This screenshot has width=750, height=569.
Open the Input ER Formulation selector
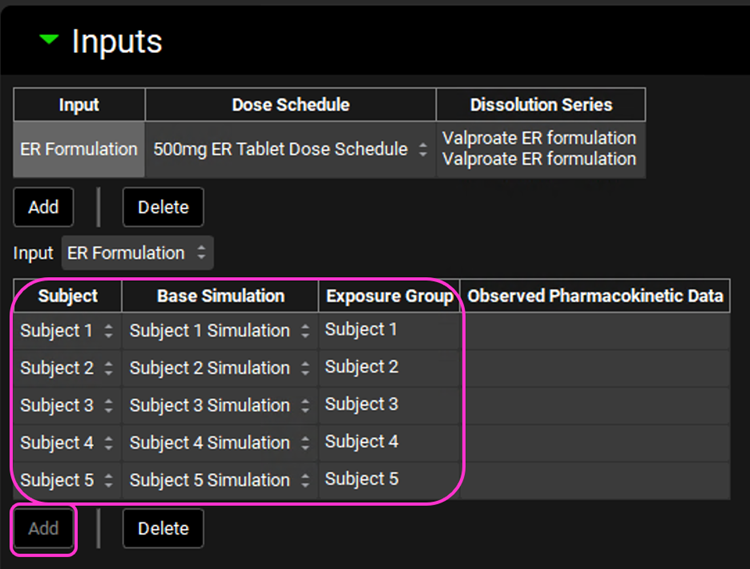tap(138, 253)
